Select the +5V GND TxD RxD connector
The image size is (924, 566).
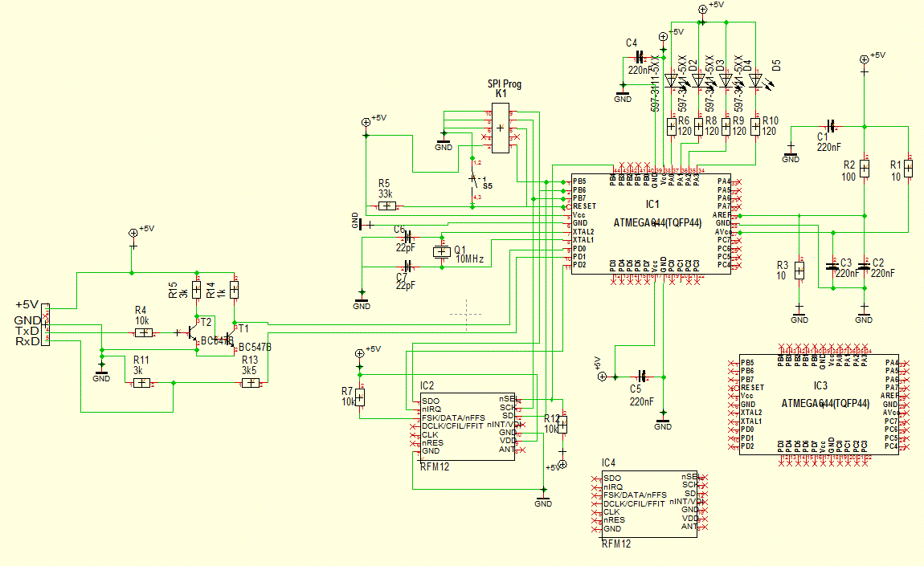point(46,325)
